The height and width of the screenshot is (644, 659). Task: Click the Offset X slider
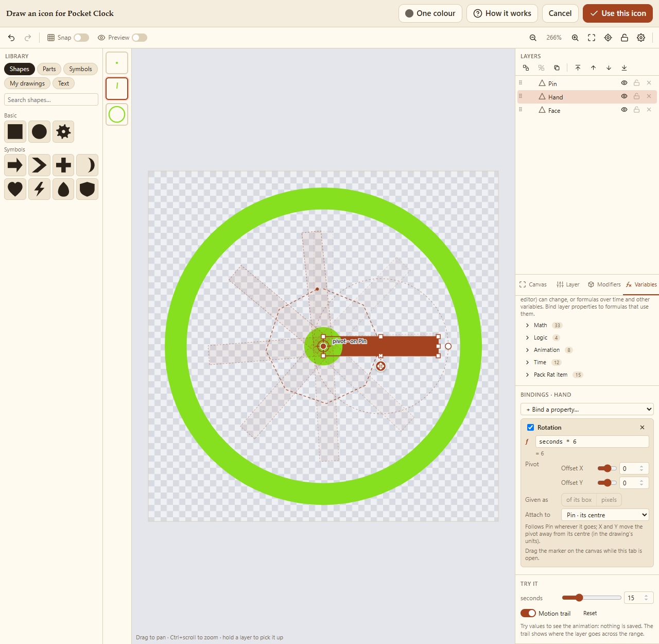[x=607, y=468]
